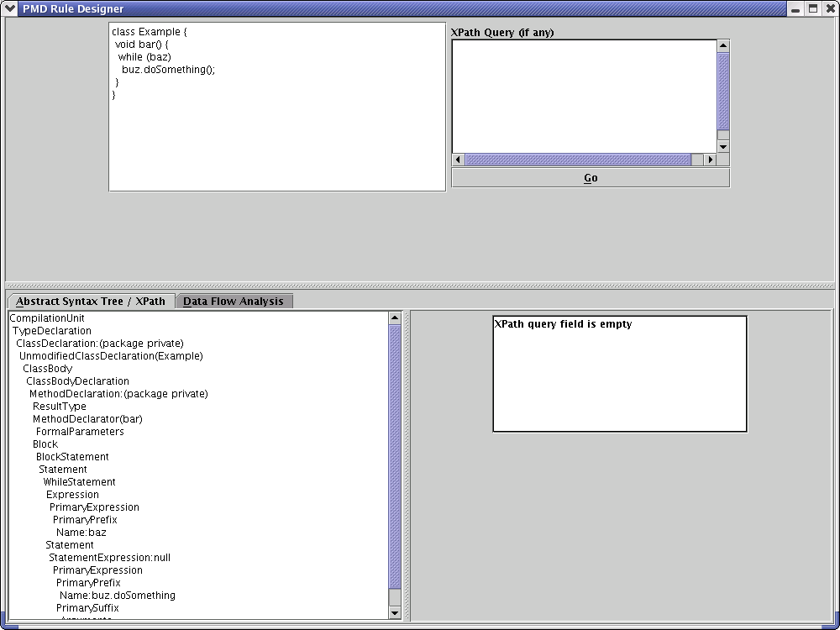Select the Block tree node
Screen dimensions: 840x630
coord(45,444)
